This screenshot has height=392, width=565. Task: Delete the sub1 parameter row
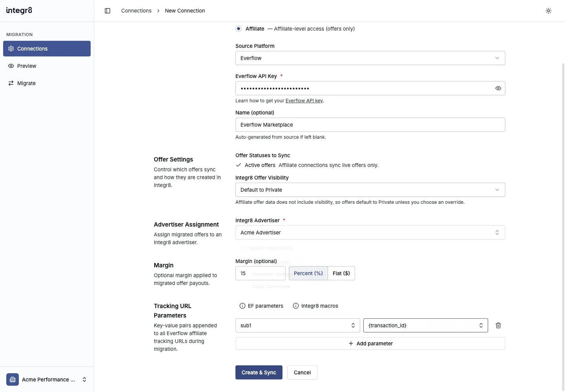498,325
